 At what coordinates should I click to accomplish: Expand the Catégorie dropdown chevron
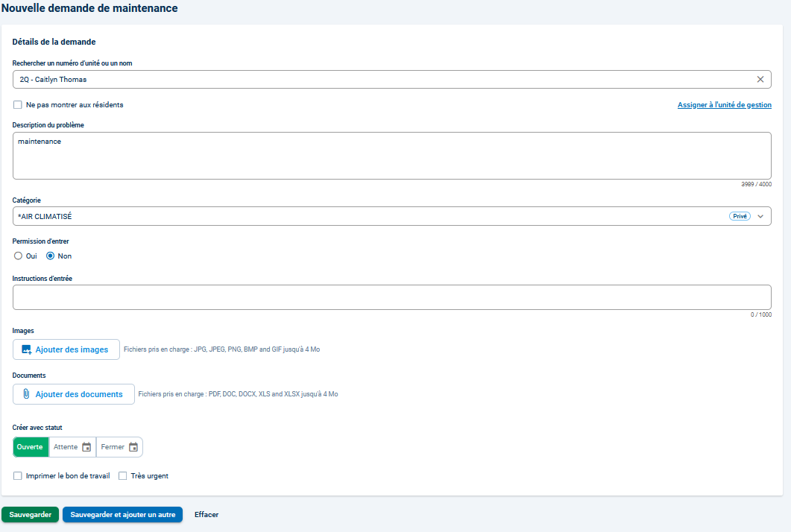point(760,216)
